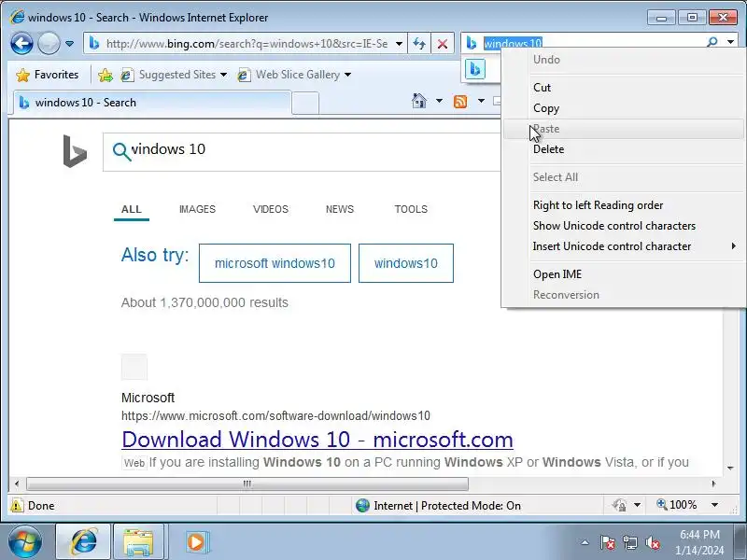The height and width of the screenshot is (560, 747).
Task: Open the TOOLS results option
Action: pyautogui.click(x=411, y=209)
